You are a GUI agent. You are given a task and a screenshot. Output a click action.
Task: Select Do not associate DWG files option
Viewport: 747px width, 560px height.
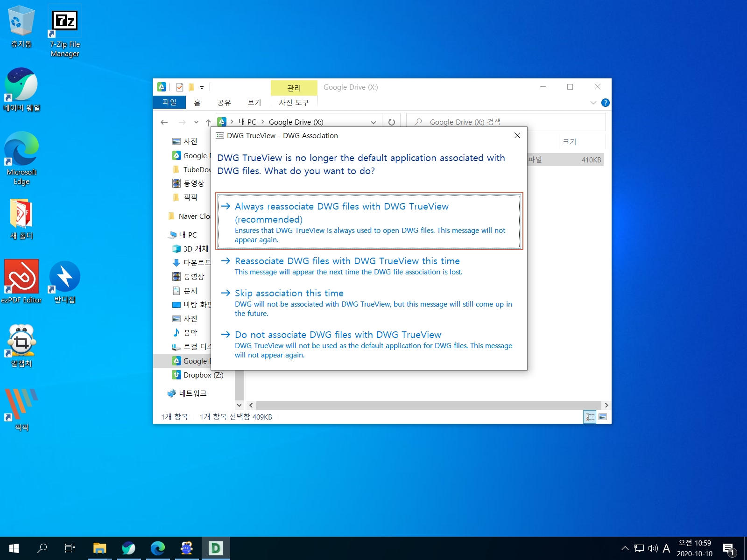coord(369,344)
